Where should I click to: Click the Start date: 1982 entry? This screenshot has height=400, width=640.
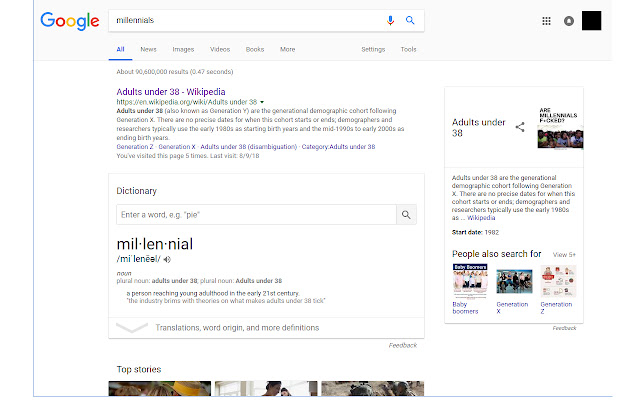tap(475, 232)
